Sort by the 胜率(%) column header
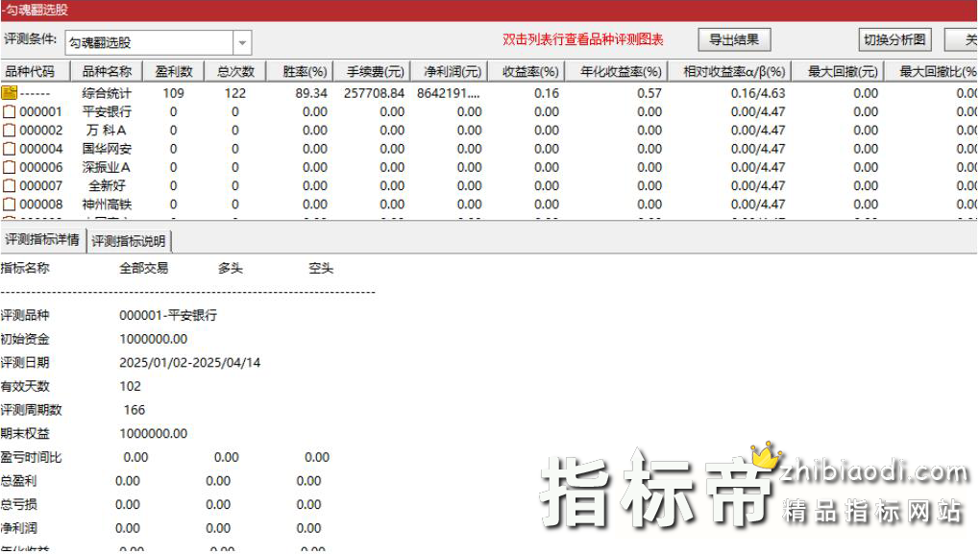980x554 pixels. pos(305,72)
